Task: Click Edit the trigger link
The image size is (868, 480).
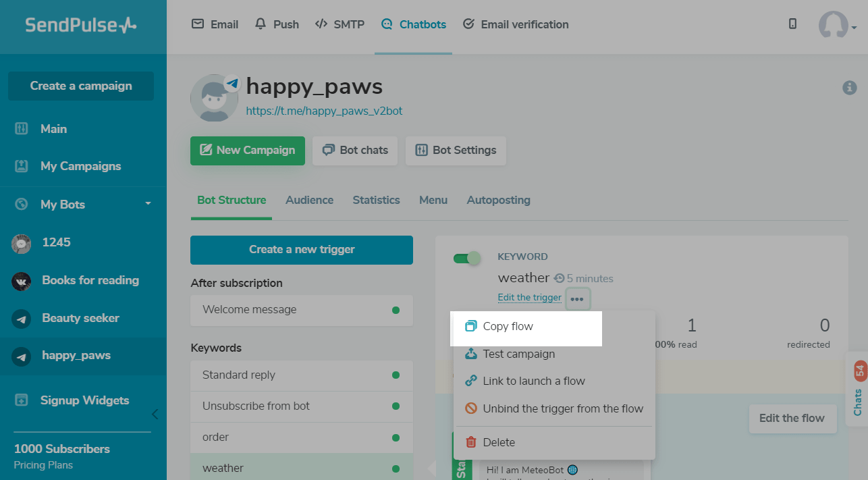Action: (529, 298)
